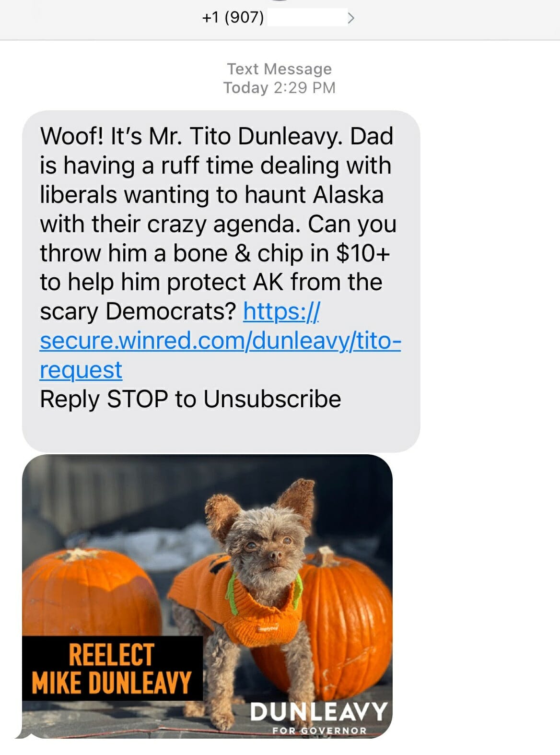This screenshot has height=755, width=560.
Task: Click the "Today 2:29 PM" timestamp
Action: 279,88
